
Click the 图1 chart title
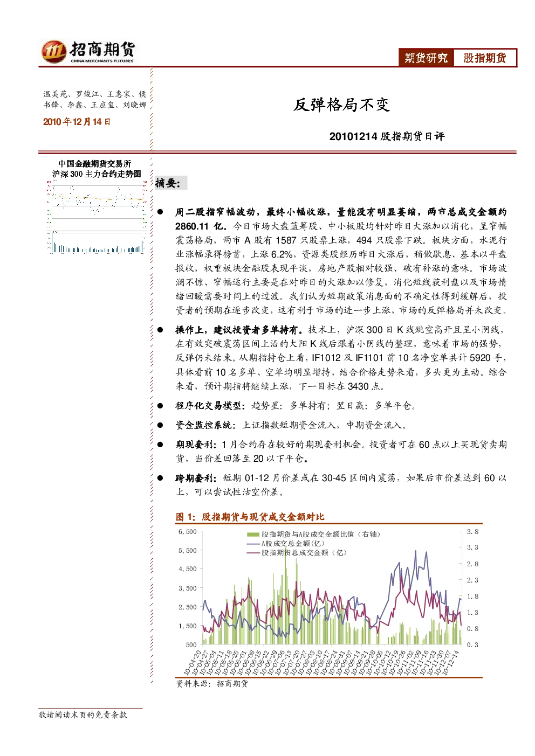[250, 517]
